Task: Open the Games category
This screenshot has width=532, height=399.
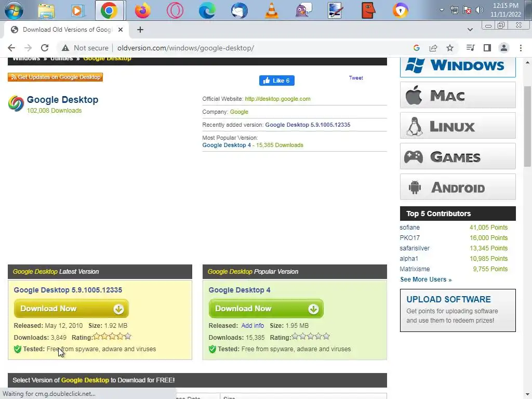Action: coord(458,156)
